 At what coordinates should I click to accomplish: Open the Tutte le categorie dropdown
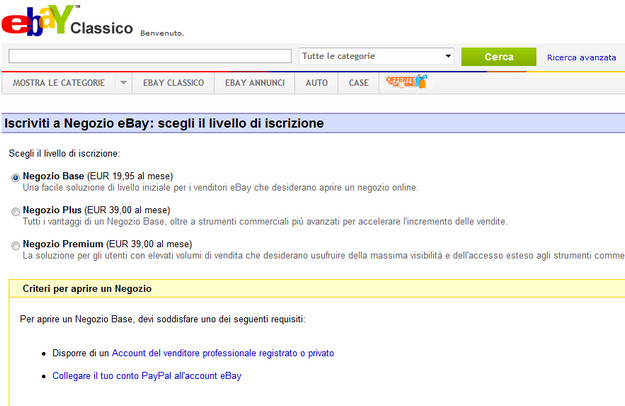click(x=377, y=56)
